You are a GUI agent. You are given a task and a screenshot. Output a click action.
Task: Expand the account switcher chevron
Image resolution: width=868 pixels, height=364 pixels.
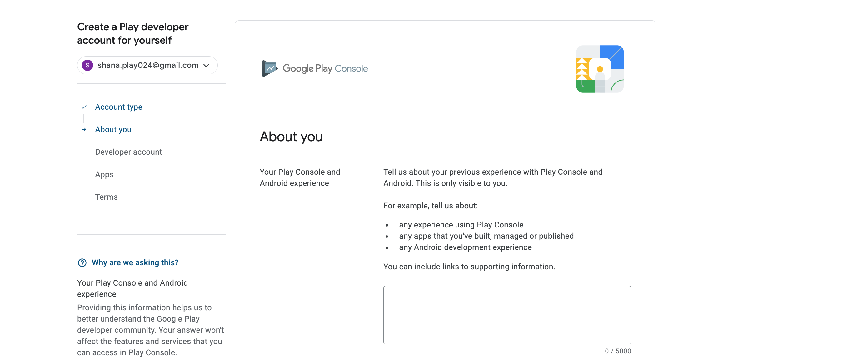(207, 65)
